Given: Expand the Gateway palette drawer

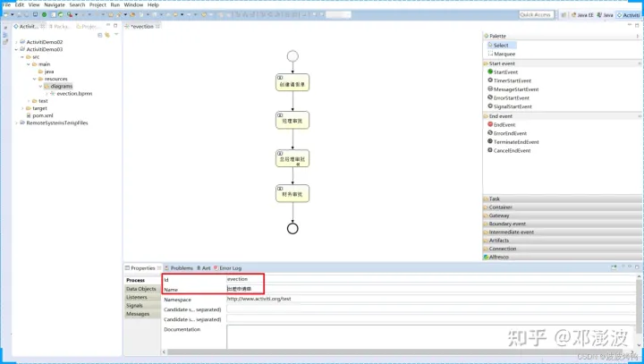Looking at the screenshot, I should [563, 216].
